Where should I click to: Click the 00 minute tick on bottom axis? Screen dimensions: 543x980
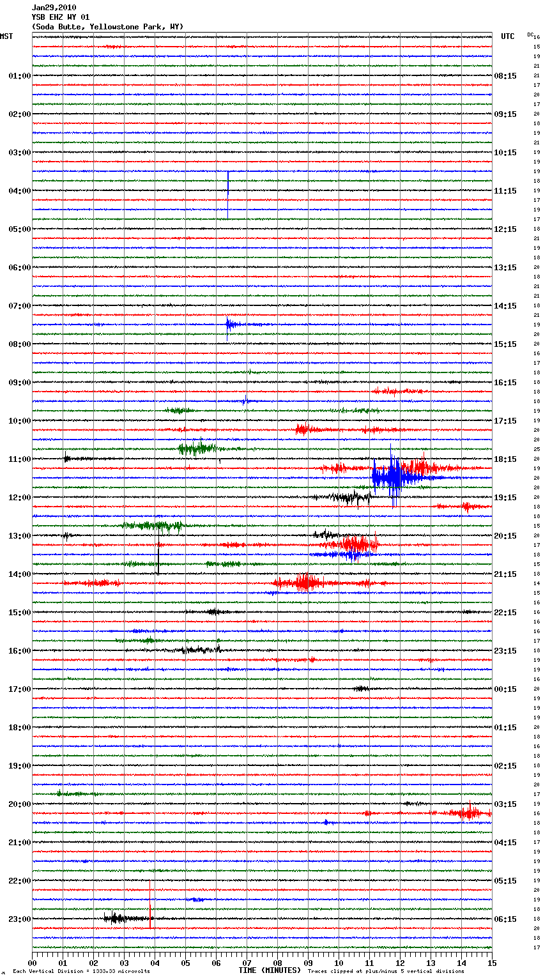tap(33, 963)
